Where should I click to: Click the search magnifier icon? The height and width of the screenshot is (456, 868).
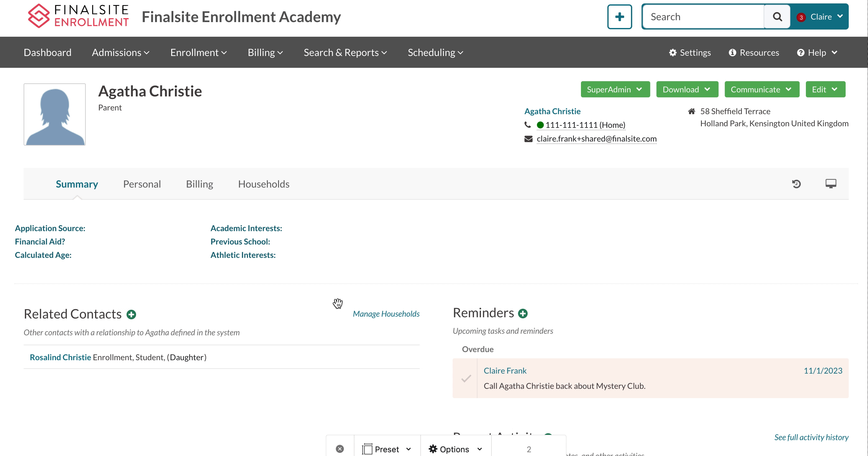pyautogui.click(x=777, y=16)
